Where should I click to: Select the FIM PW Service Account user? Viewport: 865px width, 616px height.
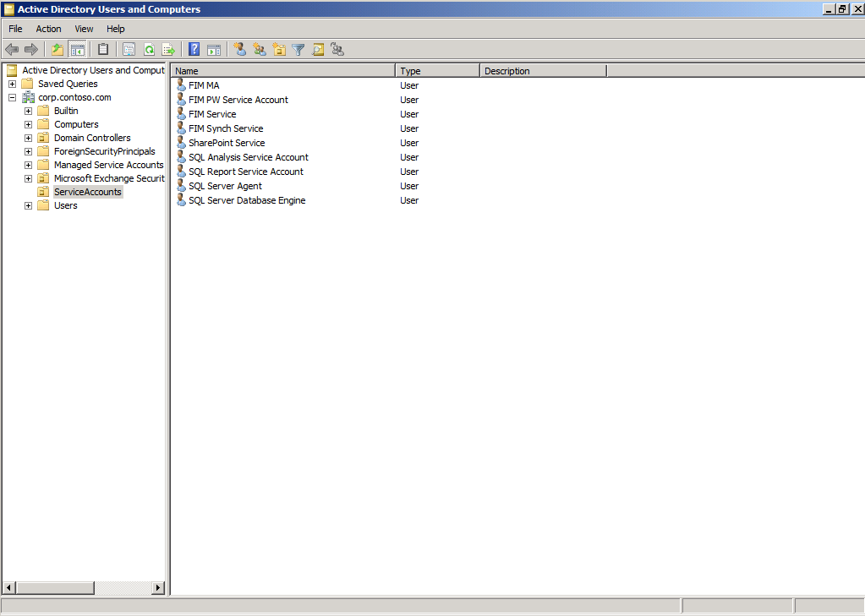[x=238, y=100]
